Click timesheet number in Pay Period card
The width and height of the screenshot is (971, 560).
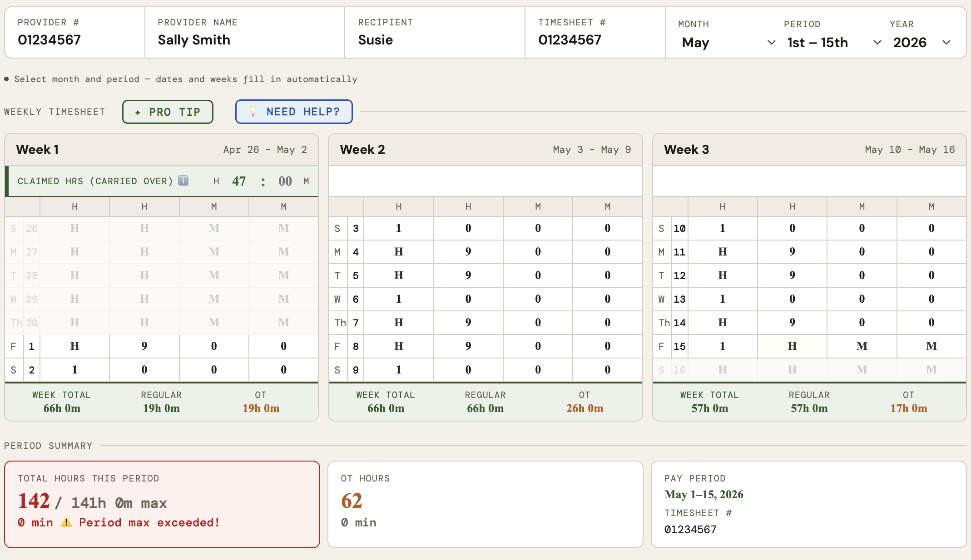(690, 530)
